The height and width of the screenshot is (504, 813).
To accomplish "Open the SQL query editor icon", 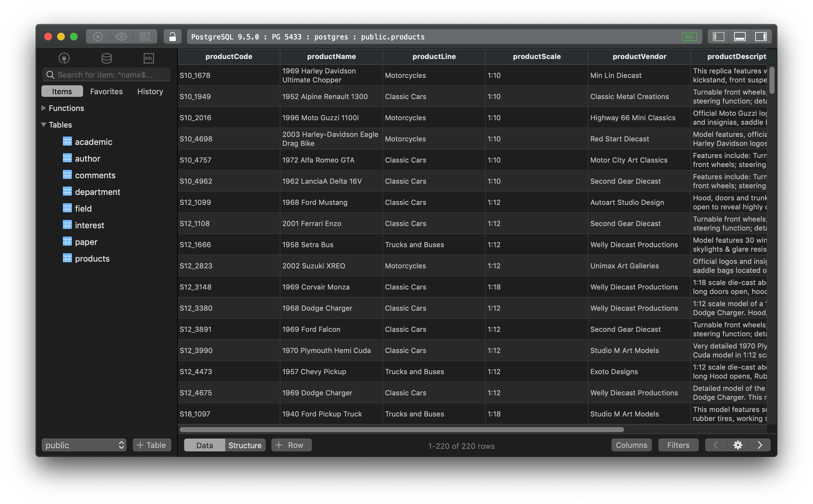I will (149, 58).
